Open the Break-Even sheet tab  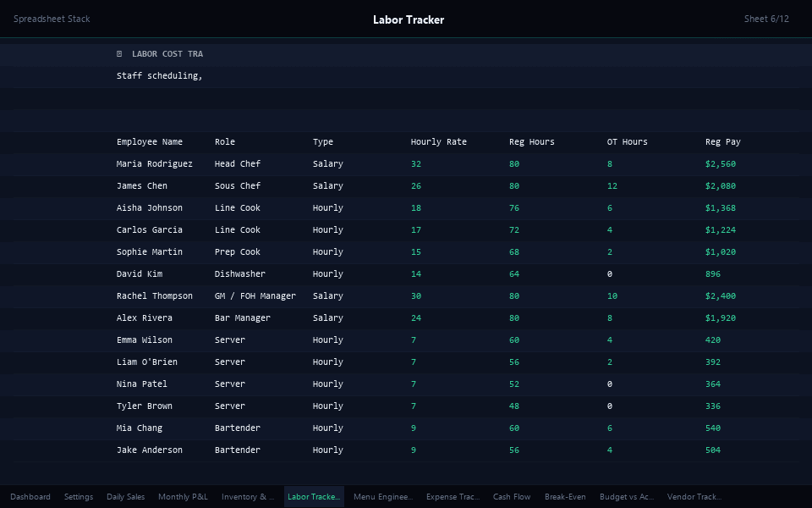point(565,497)
